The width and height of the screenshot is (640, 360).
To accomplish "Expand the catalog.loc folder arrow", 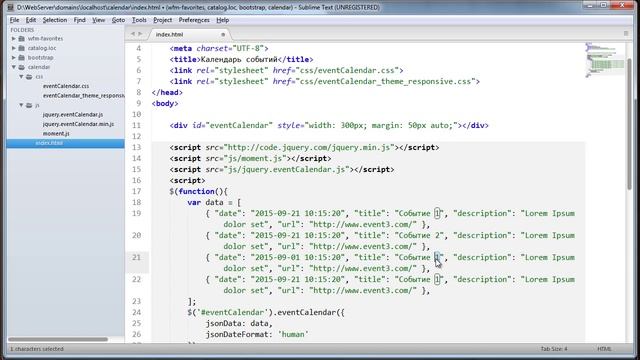I will 14,48.
